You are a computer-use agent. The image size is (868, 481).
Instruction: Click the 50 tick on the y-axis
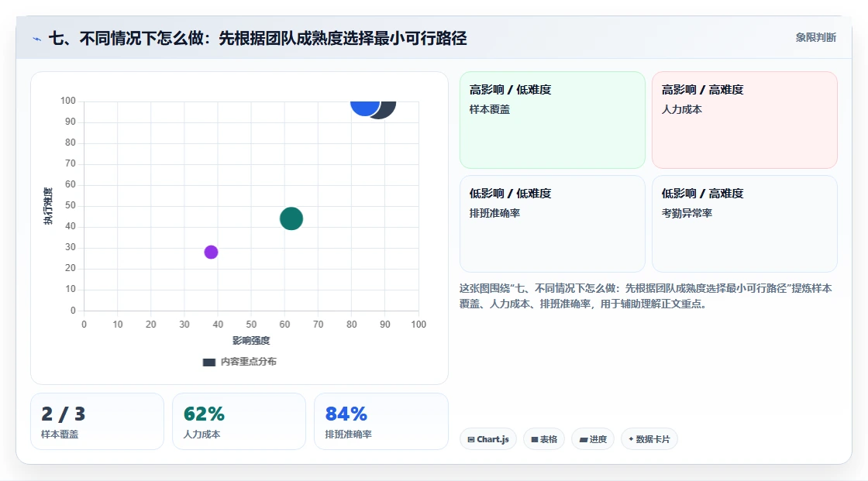71,205
